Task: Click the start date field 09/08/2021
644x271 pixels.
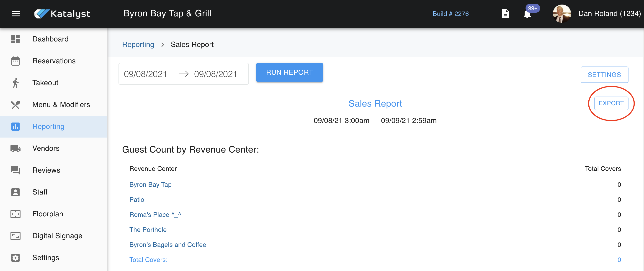Action: coord(145,74)
